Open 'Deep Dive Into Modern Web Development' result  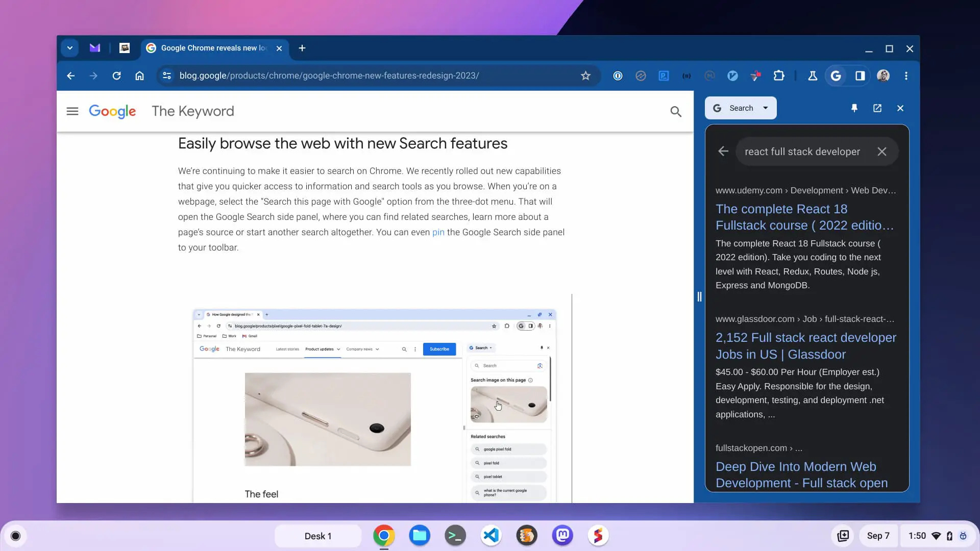click(802, 474)
